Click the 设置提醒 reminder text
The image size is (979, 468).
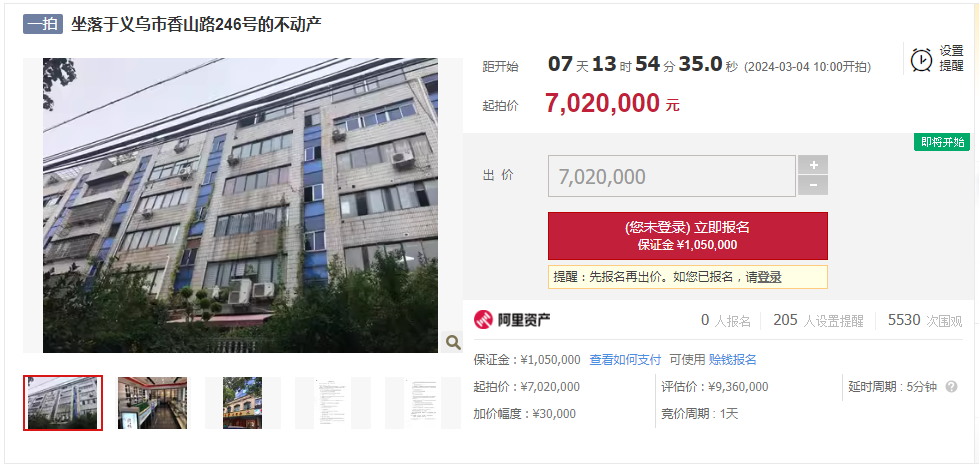pyautogui.click(x=952, y=59)
